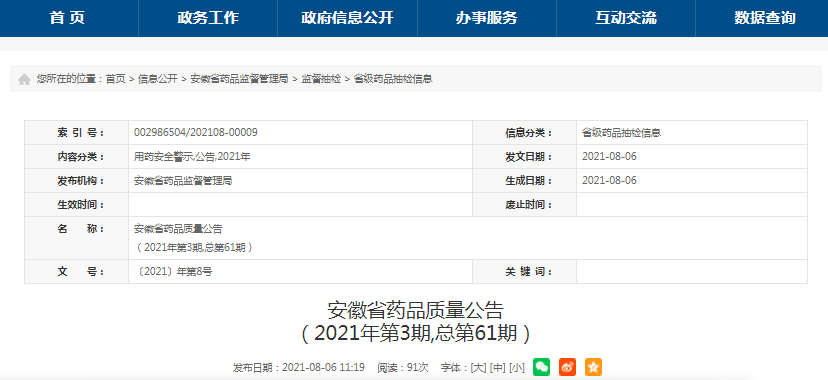Click the 索引号 label cell

click(x=76, y=132)
